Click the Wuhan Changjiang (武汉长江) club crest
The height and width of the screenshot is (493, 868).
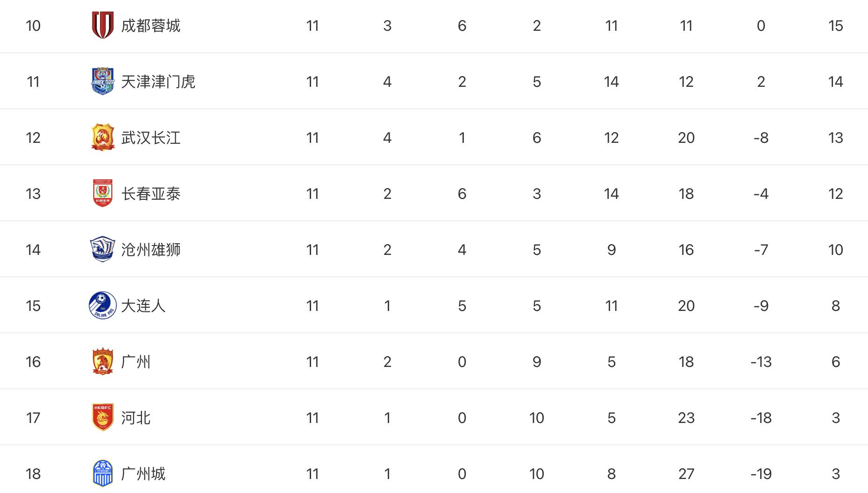tap(102, 137)
